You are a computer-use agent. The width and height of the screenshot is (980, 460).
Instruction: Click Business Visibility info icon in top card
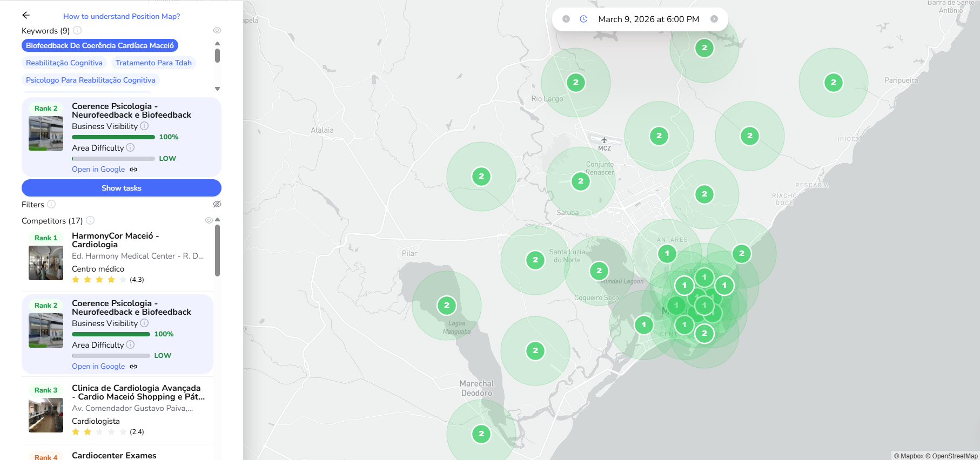[144, 126]
